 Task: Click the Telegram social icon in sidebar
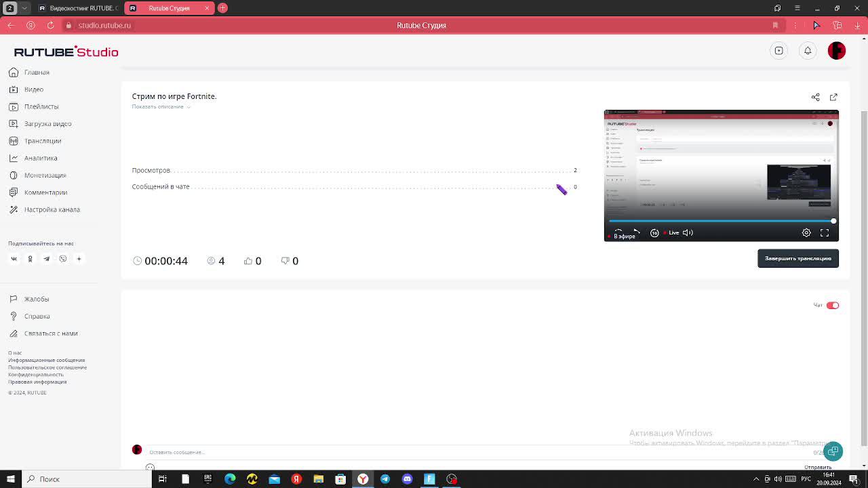click(x=46, y=259)
